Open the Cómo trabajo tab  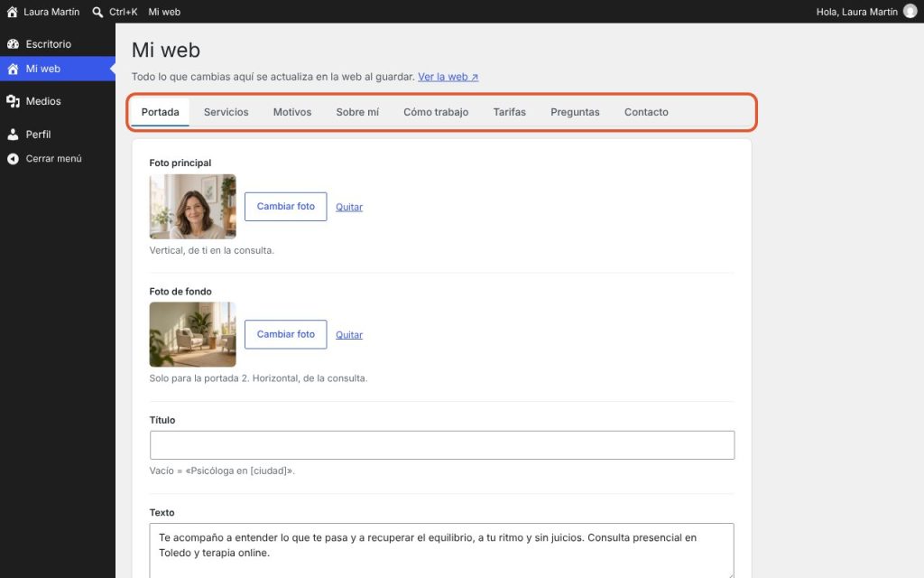coord(436,112)
